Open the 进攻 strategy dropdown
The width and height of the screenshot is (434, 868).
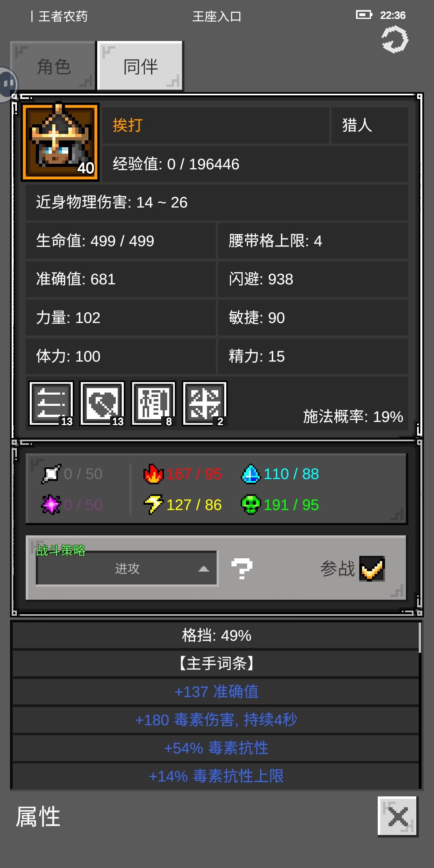click(127, 569)
